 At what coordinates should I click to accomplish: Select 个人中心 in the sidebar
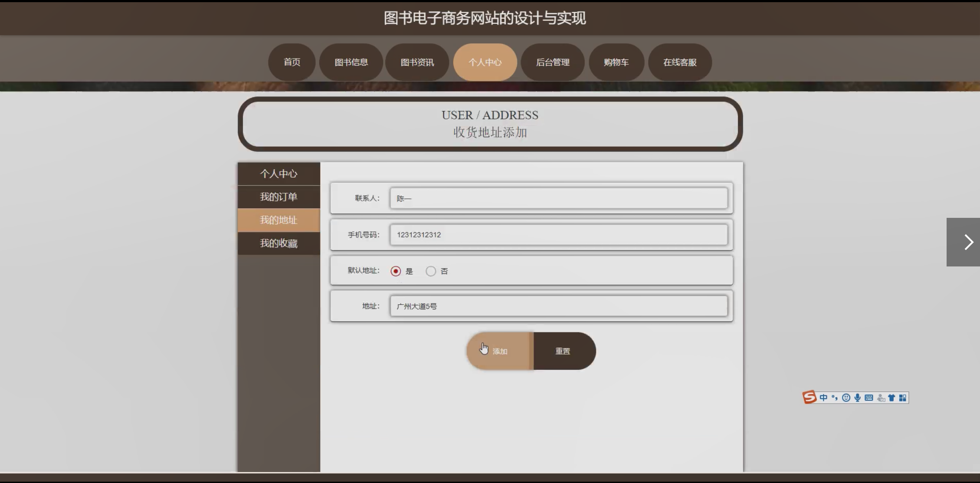click(279, 174)
